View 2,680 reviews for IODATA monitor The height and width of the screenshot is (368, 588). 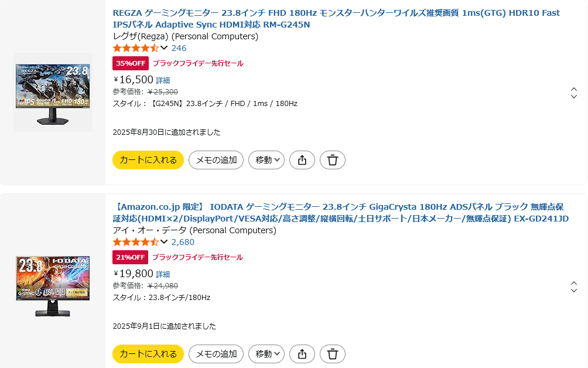[183, 242]
